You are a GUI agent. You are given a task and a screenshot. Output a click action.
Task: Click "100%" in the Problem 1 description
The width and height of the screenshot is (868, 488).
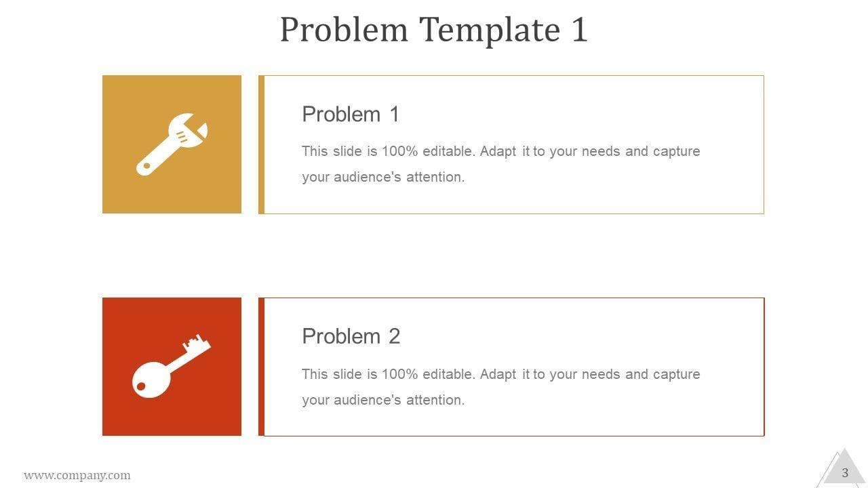click(399, 151)
